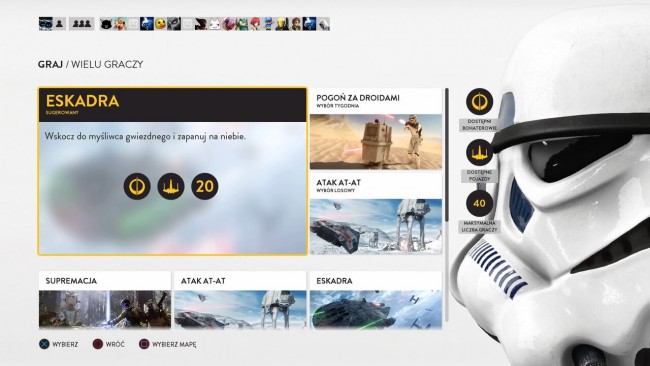The height and width of the screenshot is (366, 650).
Task: Click the cross button icon for Wybierz
Action: click(44, 344)
